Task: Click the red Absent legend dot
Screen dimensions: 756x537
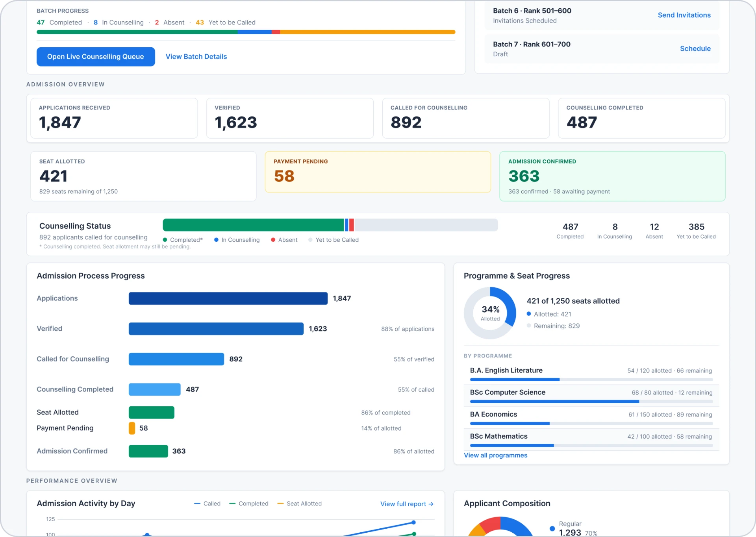Action: click(273, 240)
